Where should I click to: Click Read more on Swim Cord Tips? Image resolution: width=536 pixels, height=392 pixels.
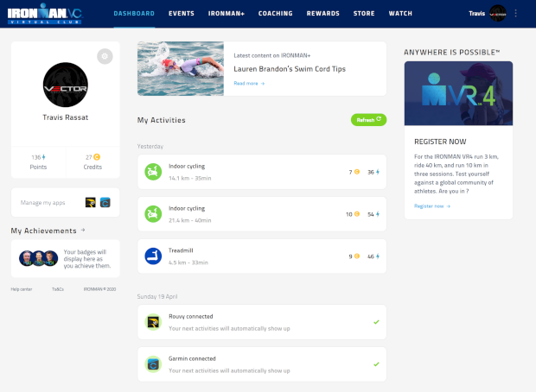(x=249, y=84)
